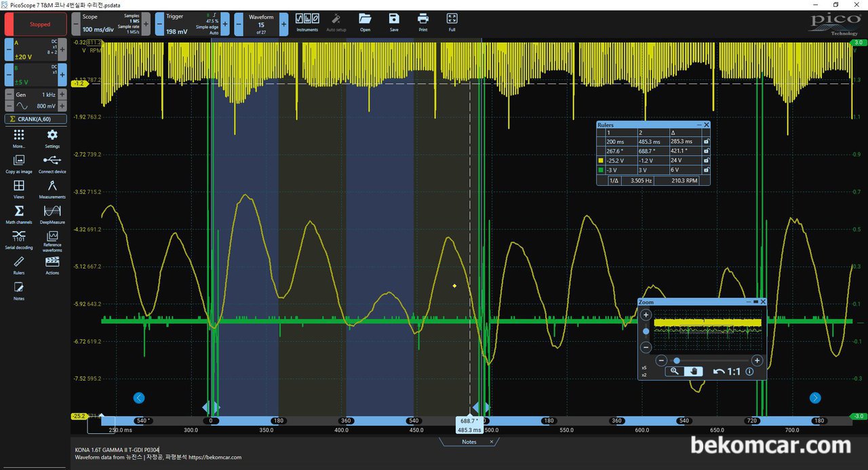Go to next waveform buffer
868x470 pixels.
pos(283,24)
